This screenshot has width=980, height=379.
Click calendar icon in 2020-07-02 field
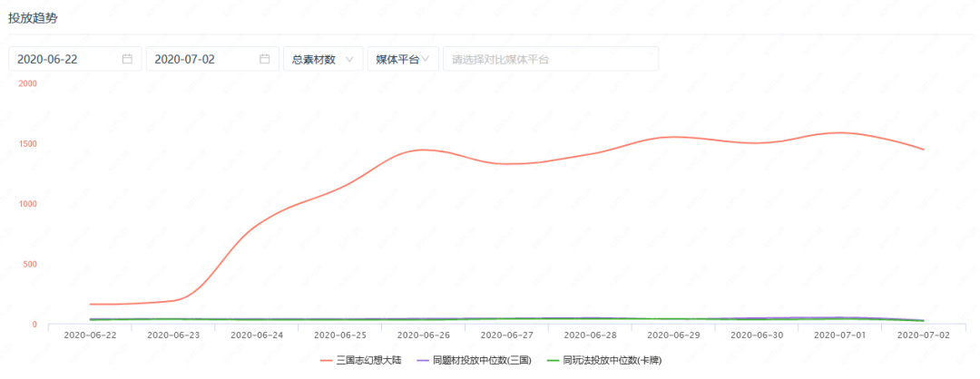pyautogui.click(x=264, y=59)
